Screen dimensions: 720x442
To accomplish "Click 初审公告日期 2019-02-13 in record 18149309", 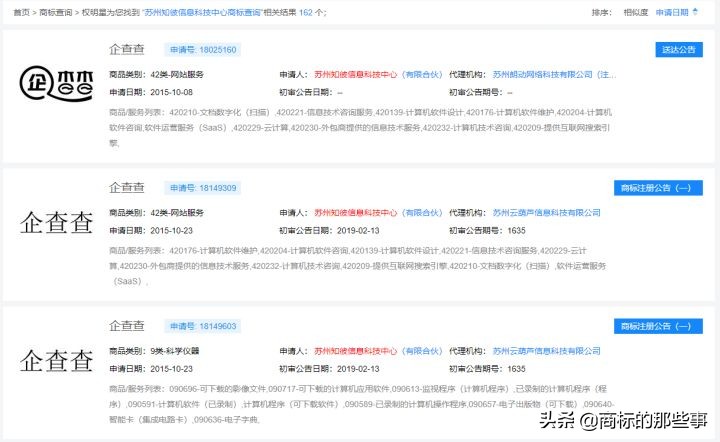I will click(x=358, y=230).
